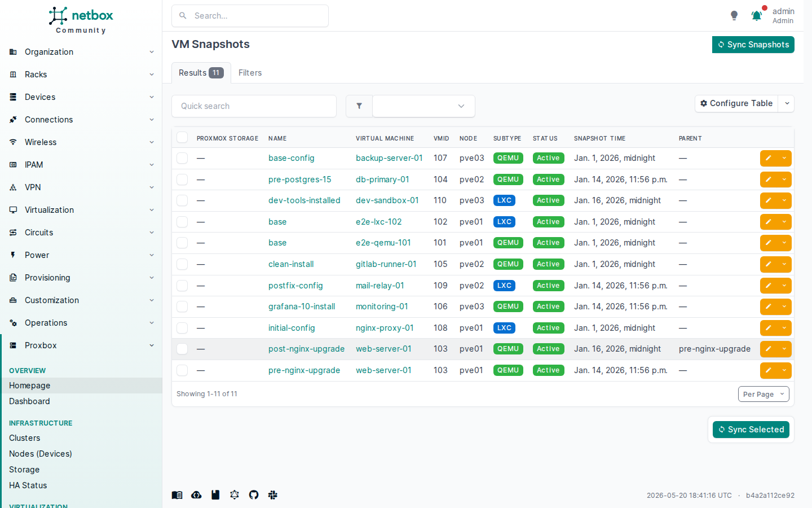Edit the base-config snapshot with pencil icon

[768, 159]
